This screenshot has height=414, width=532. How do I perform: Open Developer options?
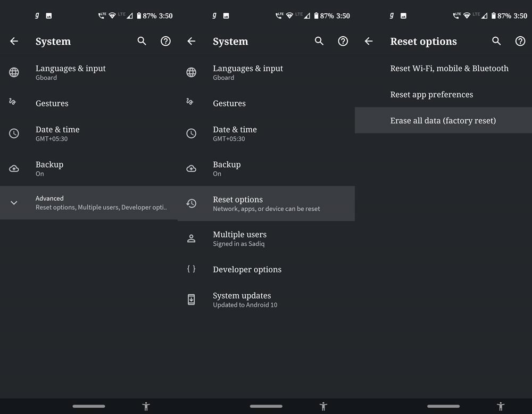[x=267, y=269]
